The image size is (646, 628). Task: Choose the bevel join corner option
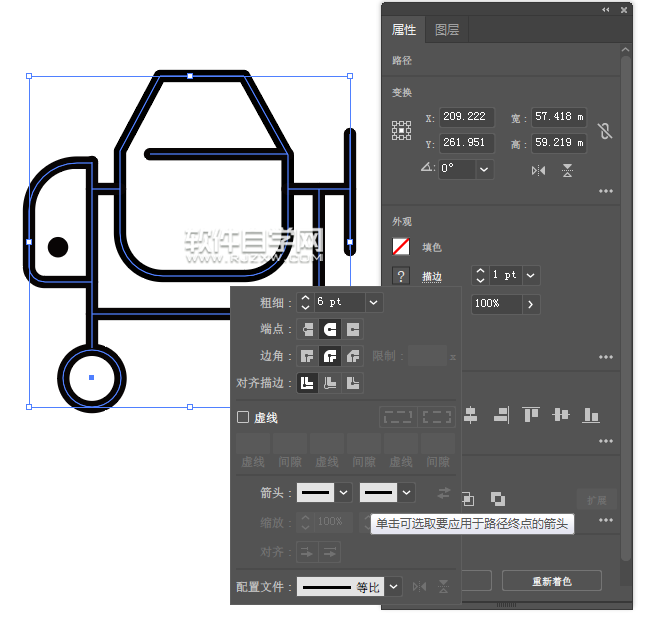click(352, 356)
